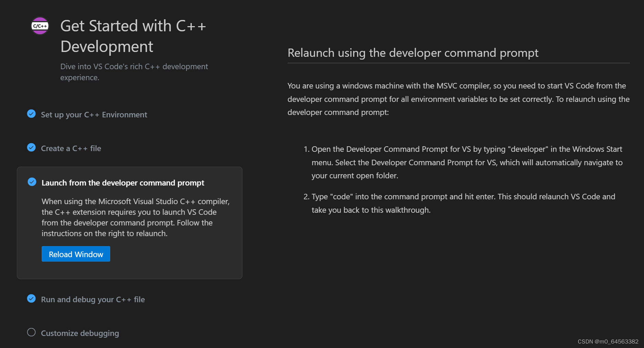This screenshot has width=644, height=348.
Task: Click the blue check icon on "Create a C++ file"
Action: (x=31, y=147)
